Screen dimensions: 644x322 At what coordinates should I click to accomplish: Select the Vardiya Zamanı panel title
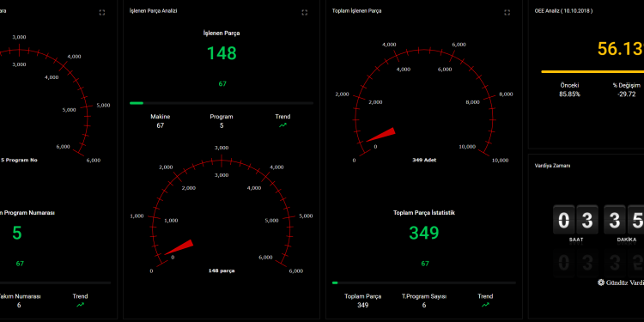coord(552,166)
